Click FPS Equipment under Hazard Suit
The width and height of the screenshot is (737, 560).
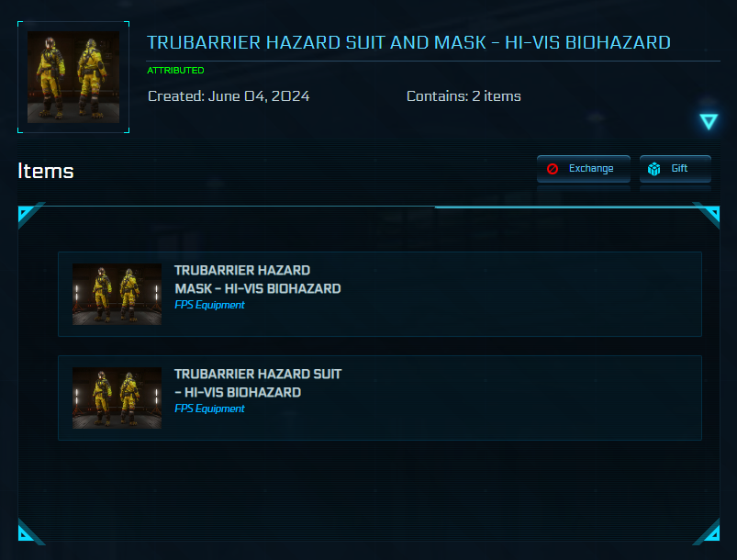(x=209, y=409)
